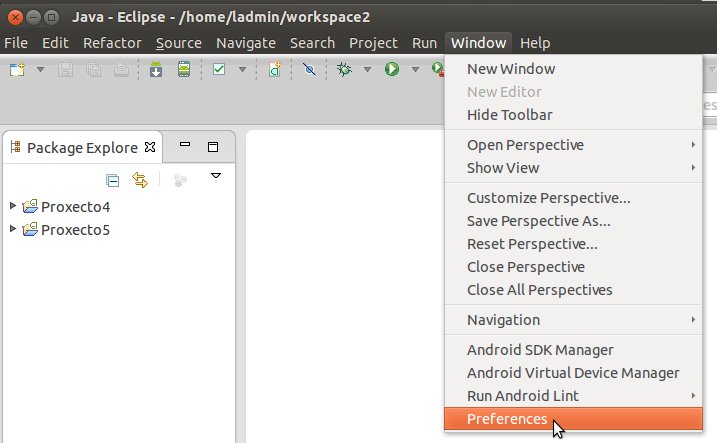Minimize the Package Explorer panel
This screenshot has height=443, width=717.
185,144
